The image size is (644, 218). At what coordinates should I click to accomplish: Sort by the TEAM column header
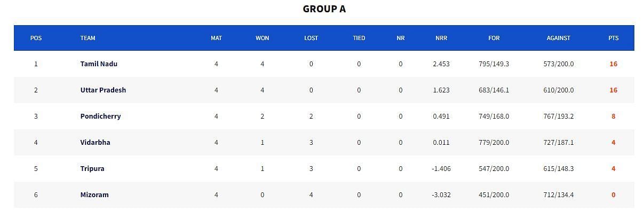tap(88, 38)
